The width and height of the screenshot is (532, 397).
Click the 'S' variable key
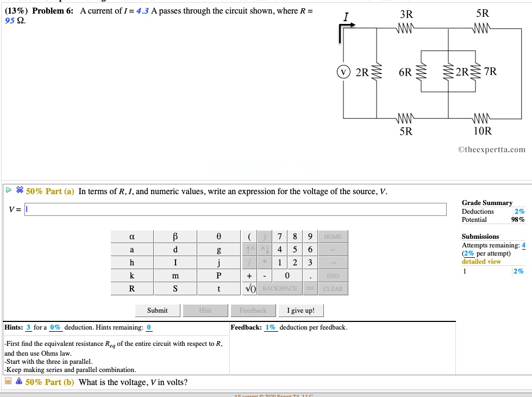click(176, 289)
